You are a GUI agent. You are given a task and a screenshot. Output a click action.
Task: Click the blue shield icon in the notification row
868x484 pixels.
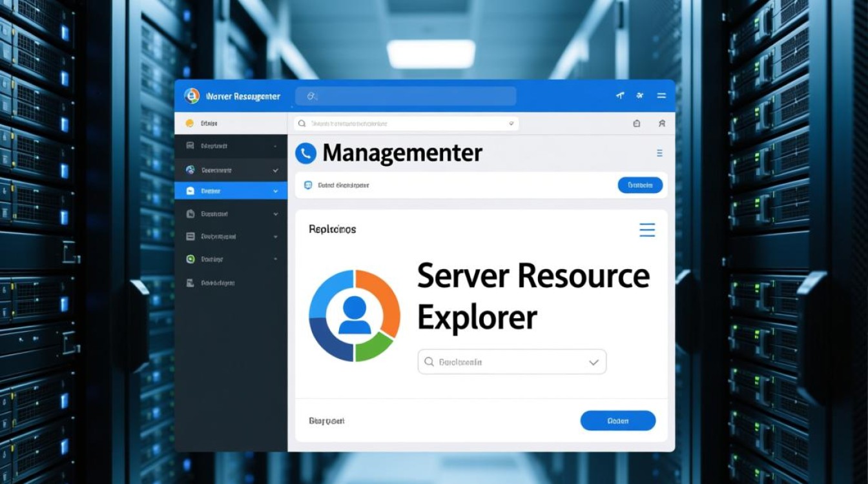pyautogui.click(x=308, y=185)
